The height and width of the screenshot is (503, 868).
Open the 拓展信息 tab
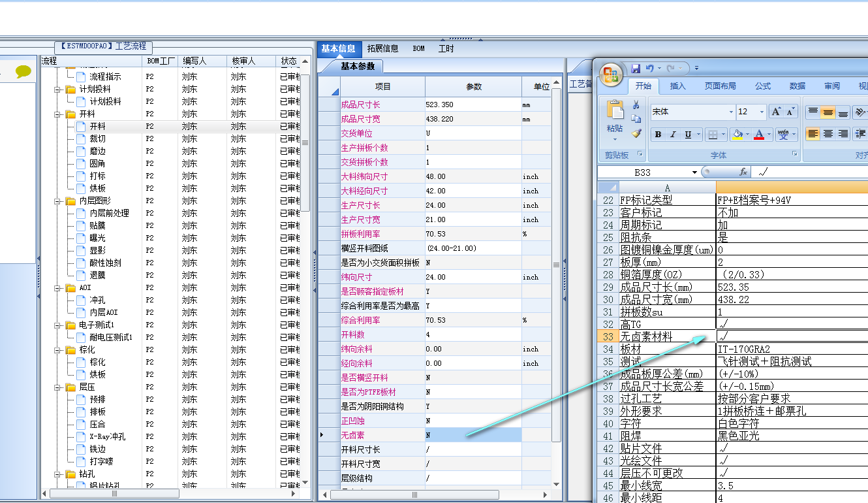point(382,48)
